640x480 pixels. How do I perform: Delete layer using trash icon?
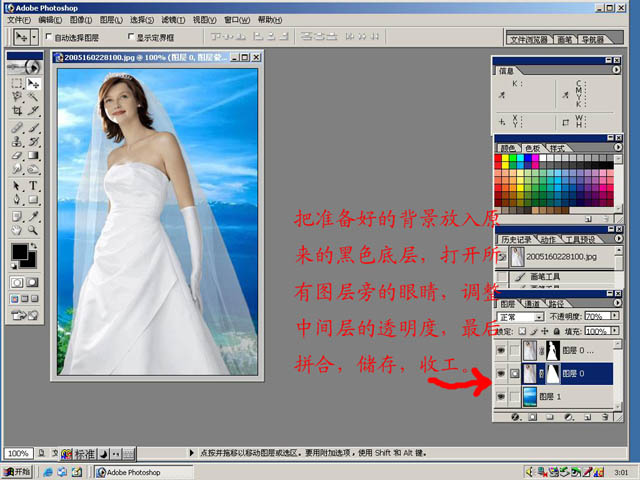(605, 417)
